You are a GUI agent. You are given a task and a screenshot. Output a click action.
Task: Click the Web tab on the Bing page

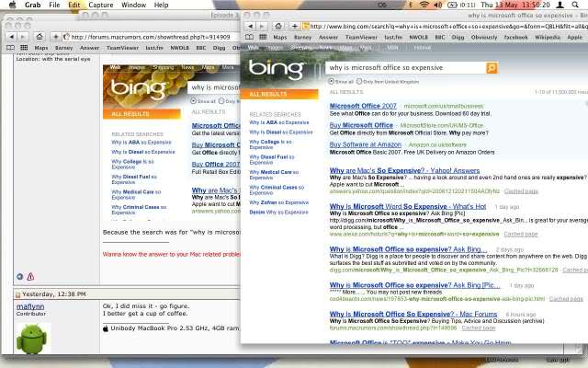pos(254,48)
